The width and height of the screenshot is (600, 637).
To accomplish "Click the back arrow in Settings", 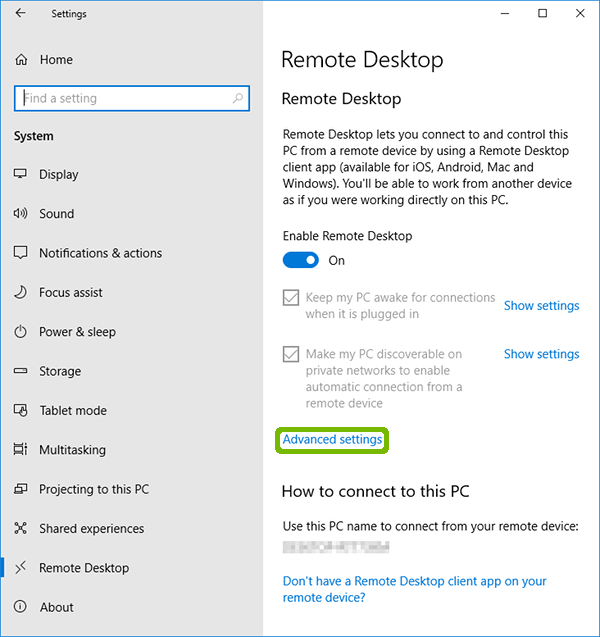I will click(20, 13).
